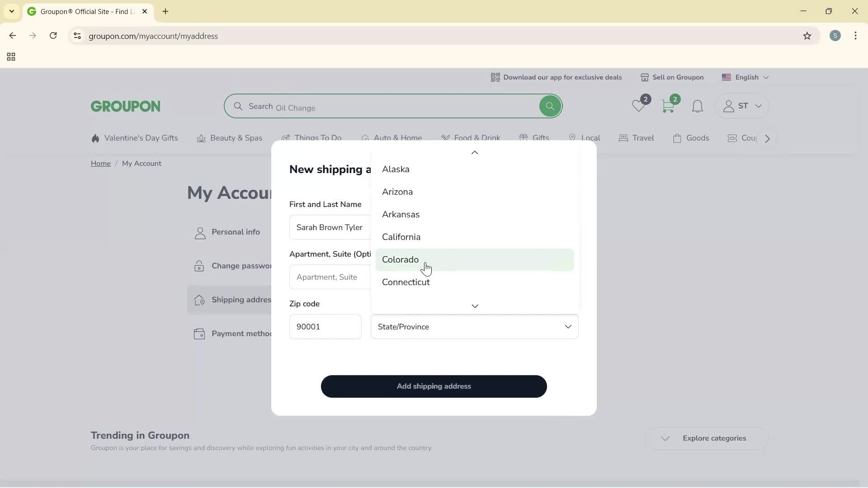Click the Add shipping address button

434,386
